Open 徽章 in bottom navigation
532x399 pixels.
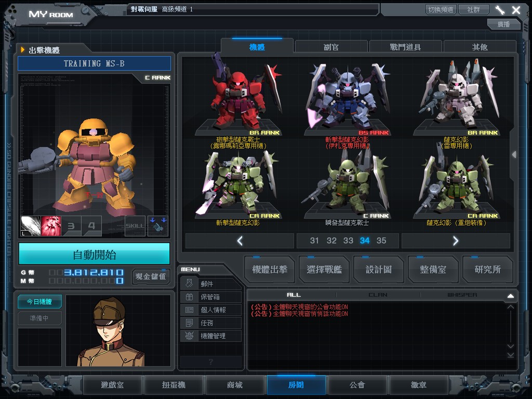click(419, 385)
